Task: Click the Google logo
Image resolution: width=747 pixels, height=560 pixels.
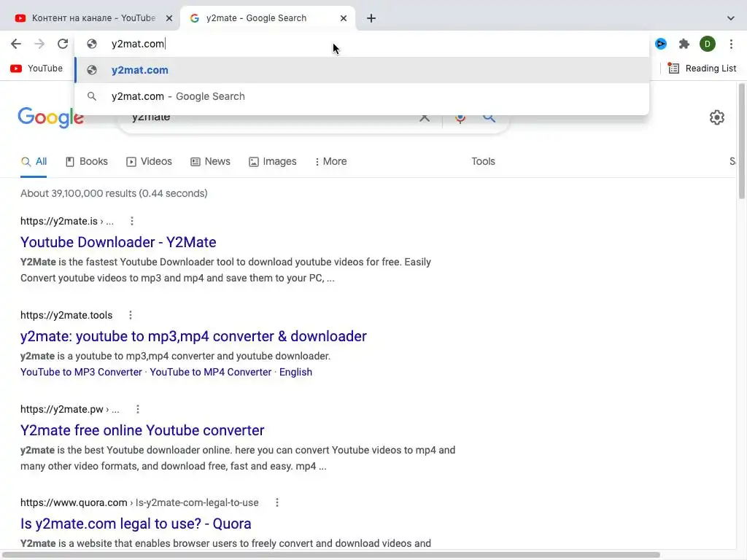Action: pyautogui.click(x=51, y=117)
